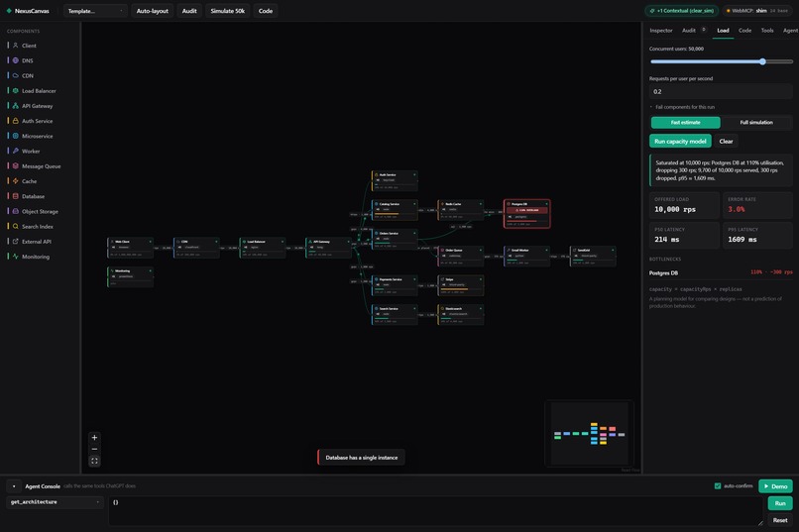The height and width of the screenshot is (532, 799).
Task: Select the Worker wrench icon
Action: tap(16, 151)
